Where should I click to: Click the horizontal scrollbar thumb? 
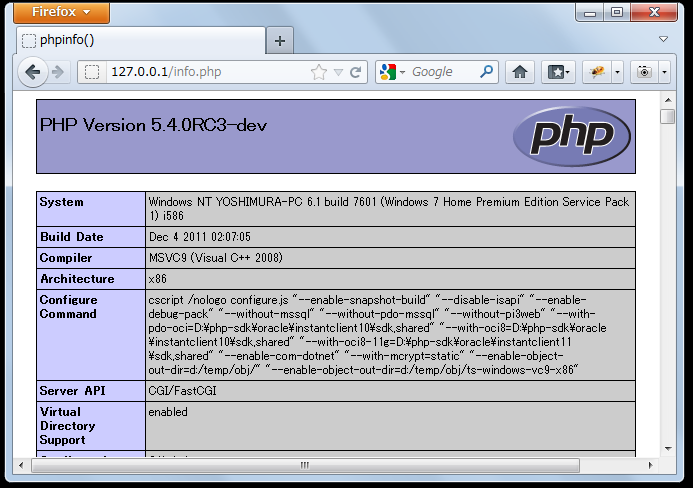click(305, 465)
